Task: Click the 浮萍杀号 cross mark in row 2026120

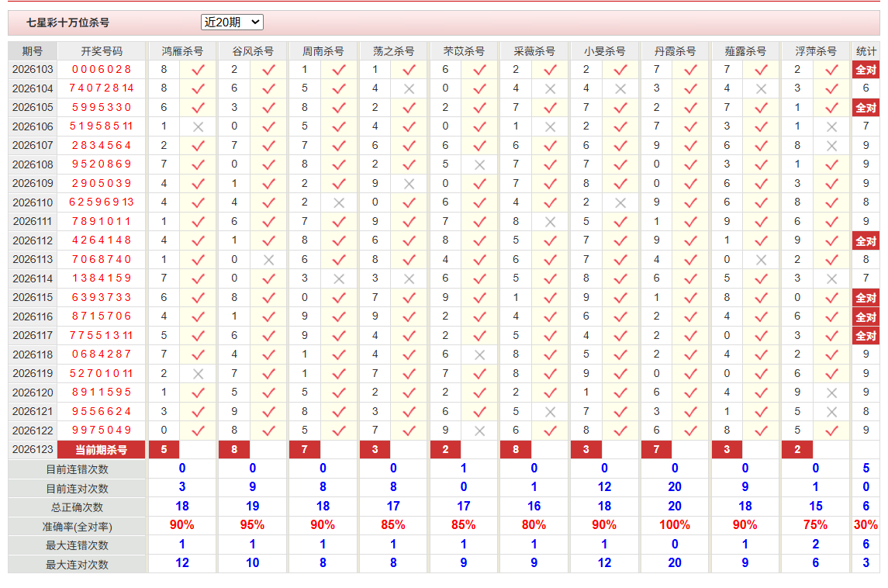Action: point(831,393)
